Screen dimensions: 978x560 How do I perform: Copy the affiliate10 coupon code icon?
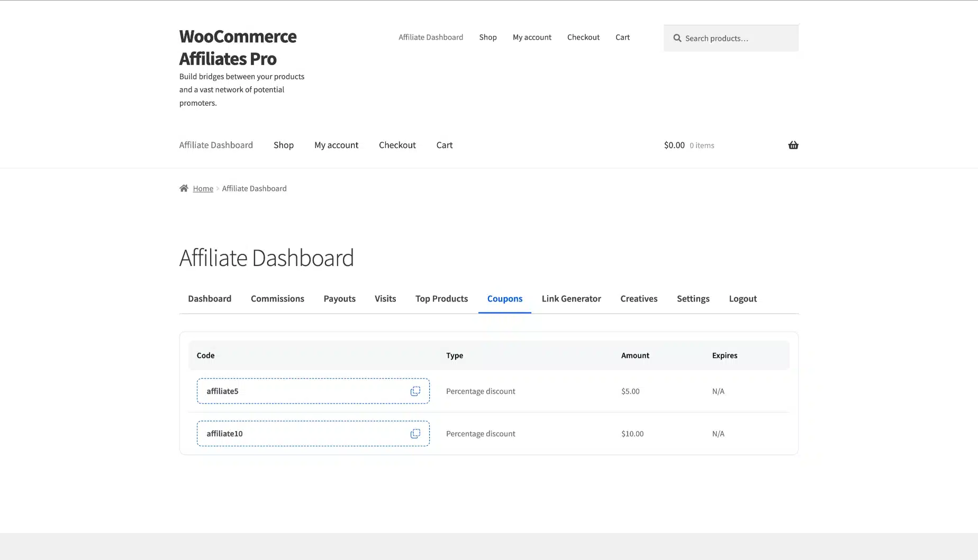(x=415, y=434)
